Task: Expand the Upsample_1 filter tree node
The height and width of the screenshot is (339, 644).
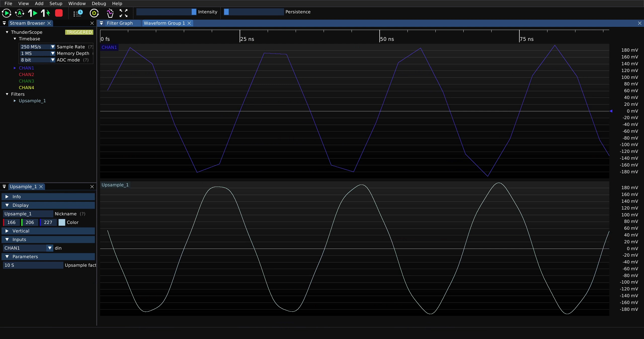Action: (x=15, y=101)
